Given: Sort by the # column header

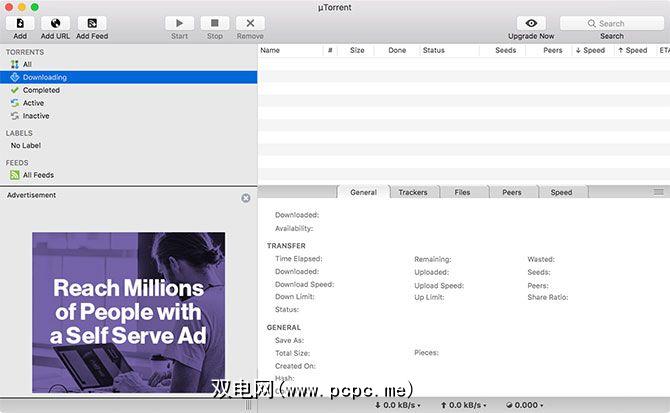Looking at the screenshot, I should [x=330, y=50].
